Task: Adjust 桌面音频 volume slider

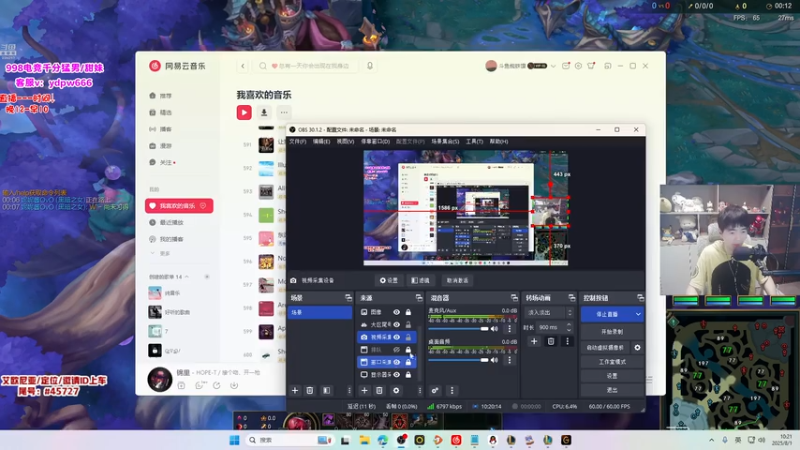Action: pos(458,360)
